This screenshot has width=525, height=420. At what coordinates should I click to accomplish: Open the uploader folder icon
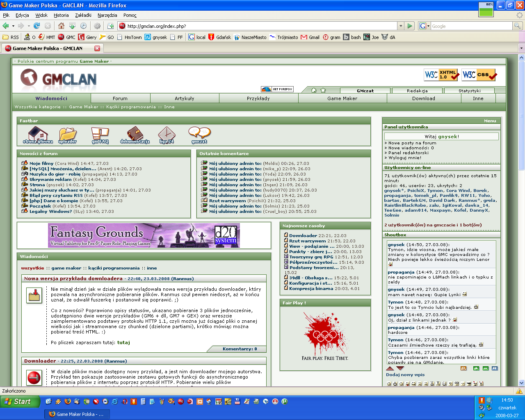(x=68, y=134)
